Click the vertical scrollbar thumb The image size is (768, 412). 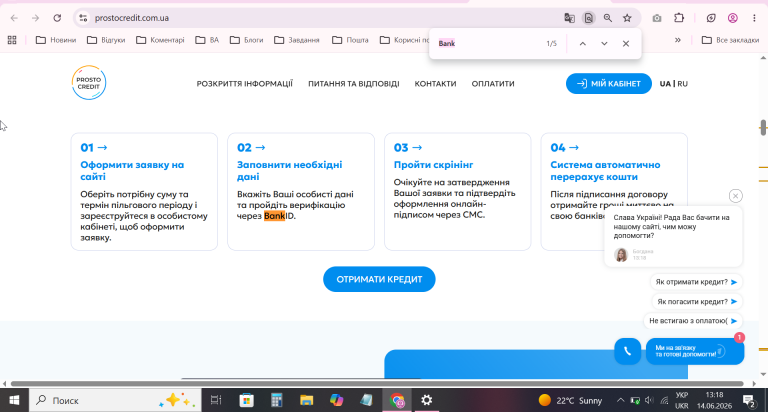pyautogui.click(x=763, y=127)
